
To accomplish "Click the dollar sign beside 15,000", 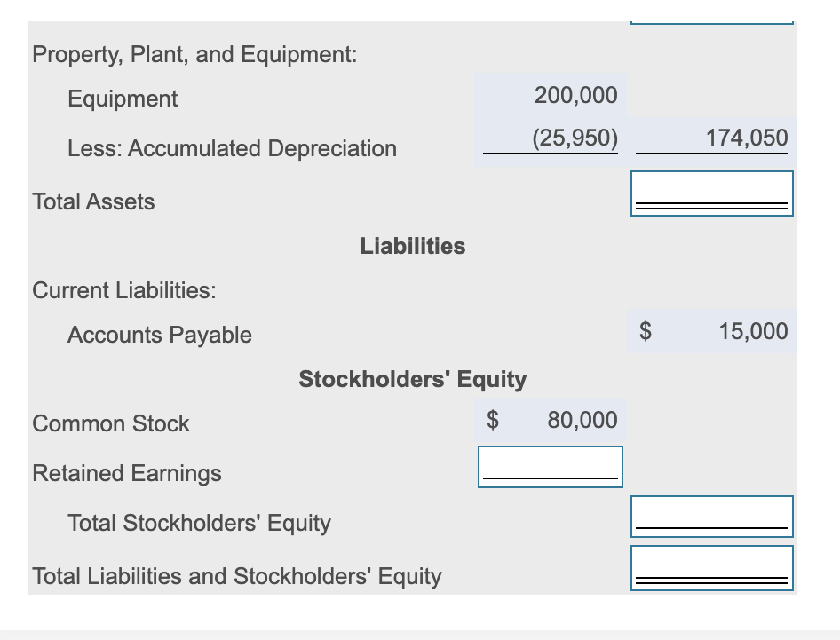I will tap(646, 331).
